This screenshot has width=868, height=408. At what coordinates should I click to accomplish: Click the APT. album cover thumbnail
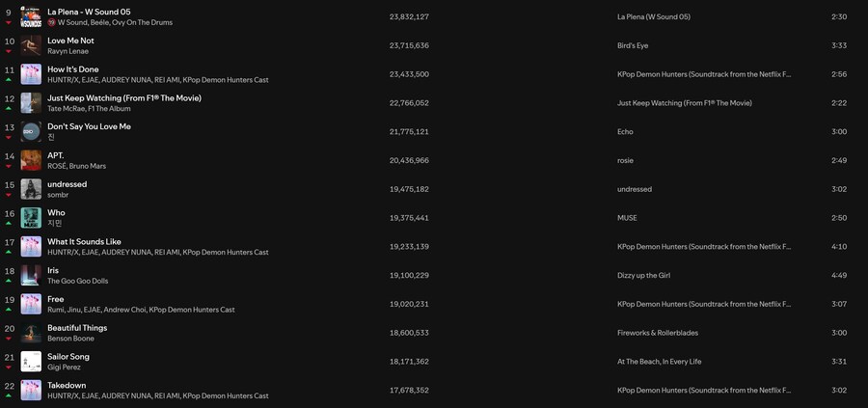coord(31,160)
